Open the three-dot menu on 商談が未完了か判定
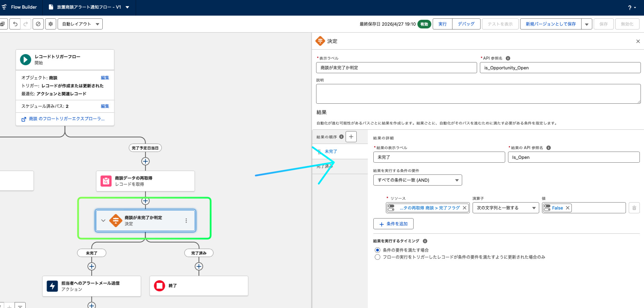644x308 pixels. tap(186, 221)
